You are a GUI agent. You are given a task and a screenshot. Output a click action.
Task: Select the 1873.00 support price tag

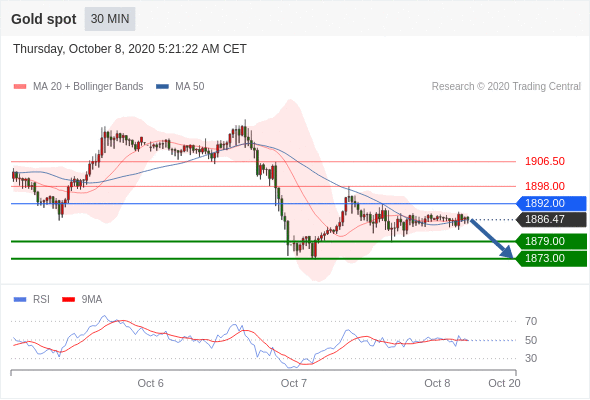551,259
